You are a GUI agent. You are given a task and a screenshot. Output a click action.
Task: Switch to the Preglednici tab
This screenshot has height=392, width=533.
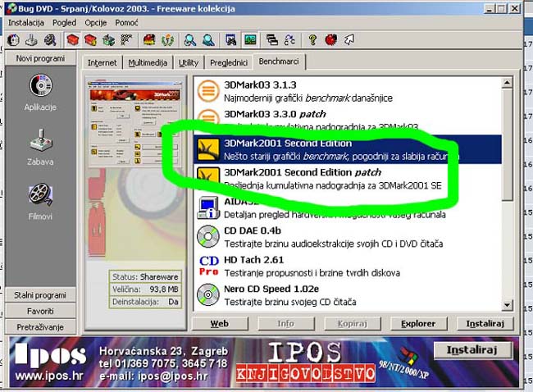point(229,63)
